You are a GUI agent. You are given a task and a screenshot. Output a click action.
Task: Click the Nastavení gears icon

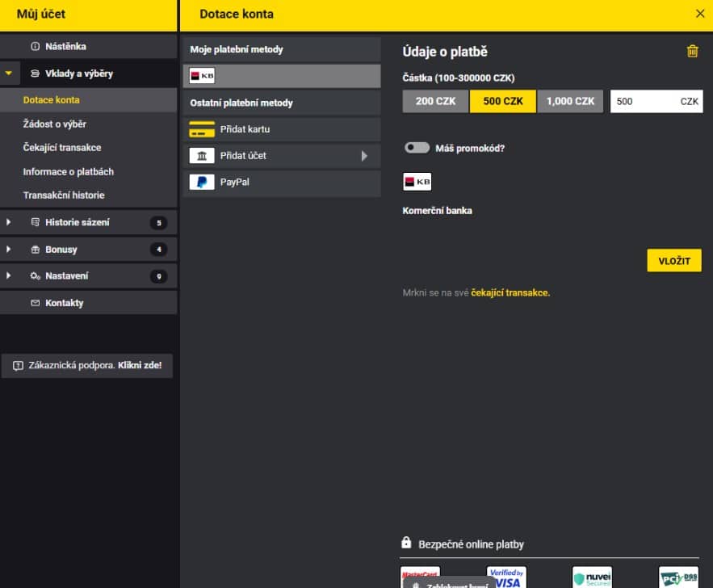click(x=35, y=276)
